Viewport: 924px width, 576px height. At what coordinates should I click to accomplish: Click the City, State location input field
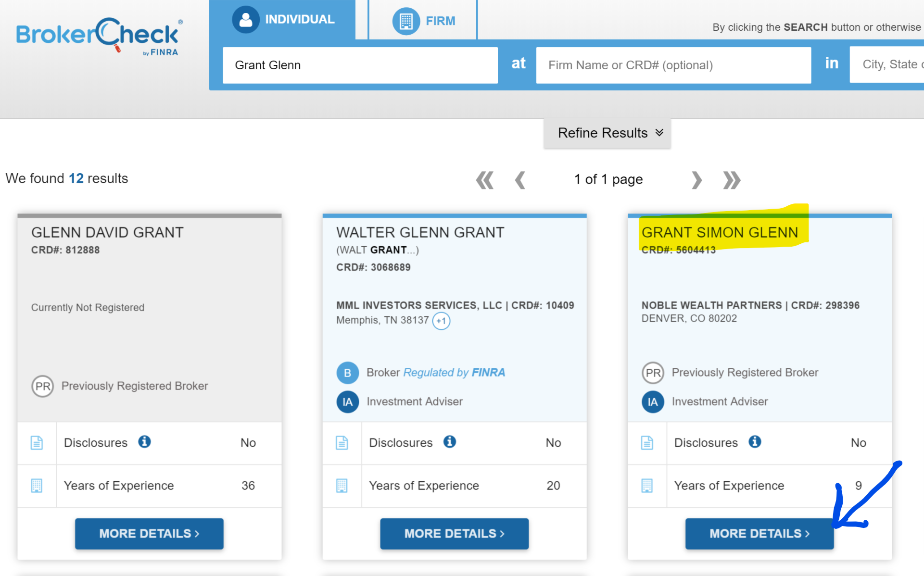point(886,65)
